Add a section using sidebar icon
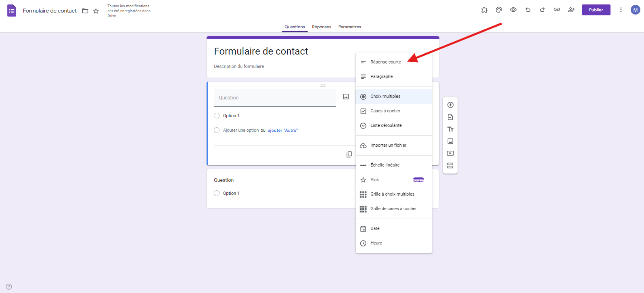Viewport: 644px width, 293px height. tap(450, 166)
